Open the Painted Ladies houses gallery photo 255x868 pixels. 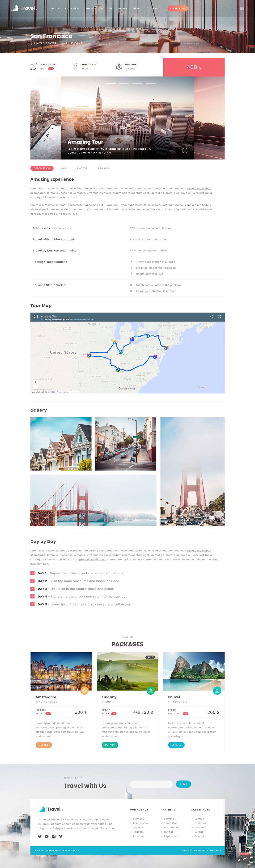click(61, 444)
